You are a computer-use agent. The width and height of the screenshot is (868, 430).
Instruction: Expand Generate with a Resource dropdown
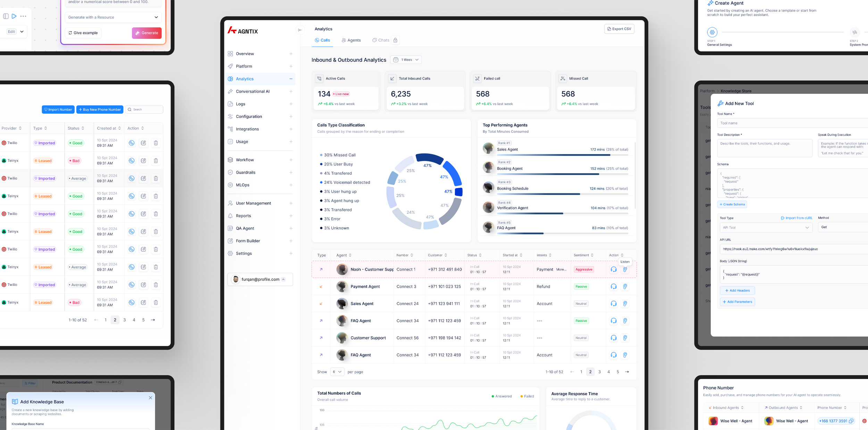pyautogui.click(x=113, y=17)
